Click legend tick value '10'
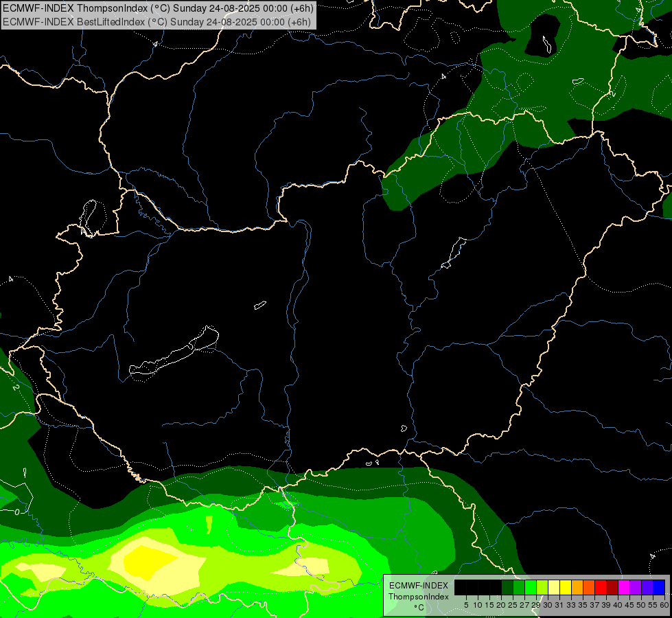 (478, 605)
